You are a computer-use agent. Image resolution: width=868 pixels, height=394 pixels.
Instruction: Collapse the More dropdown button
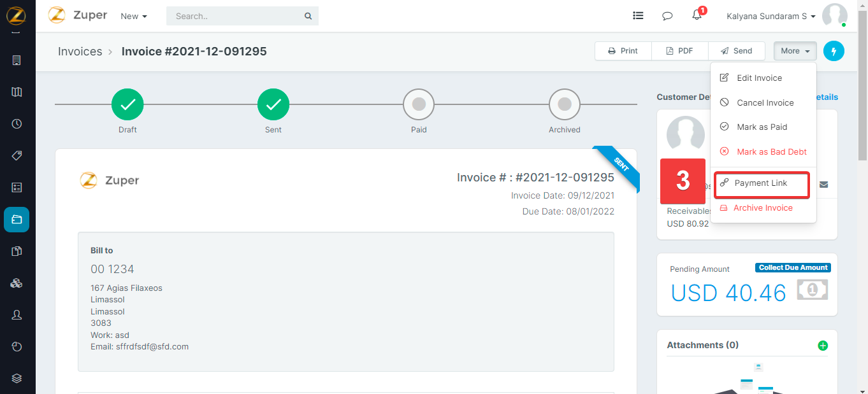tap(795, 51)
